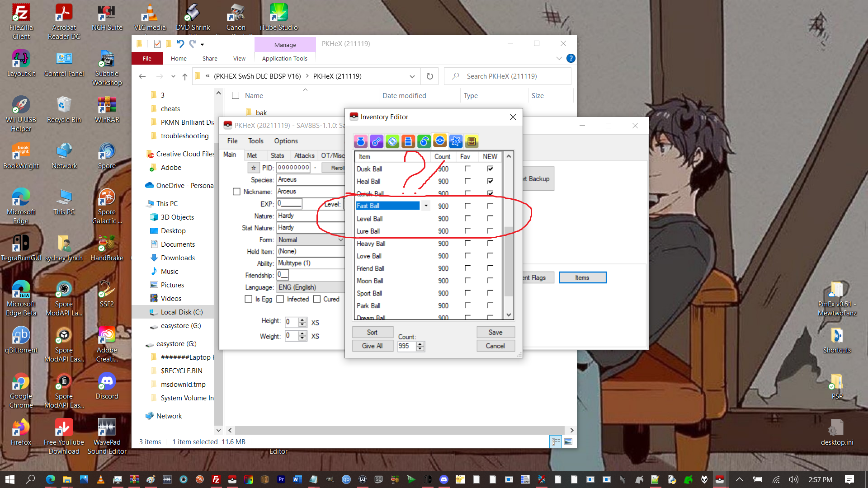This screenshot has width=868, height=488.
Task: Cancel the Inventory Editor
Action: pos(495,346)
